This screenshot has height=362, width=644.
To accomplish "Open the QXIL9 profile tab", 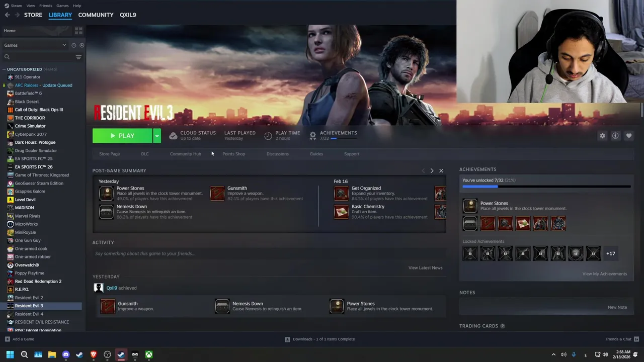I will [x=128, y=15].
